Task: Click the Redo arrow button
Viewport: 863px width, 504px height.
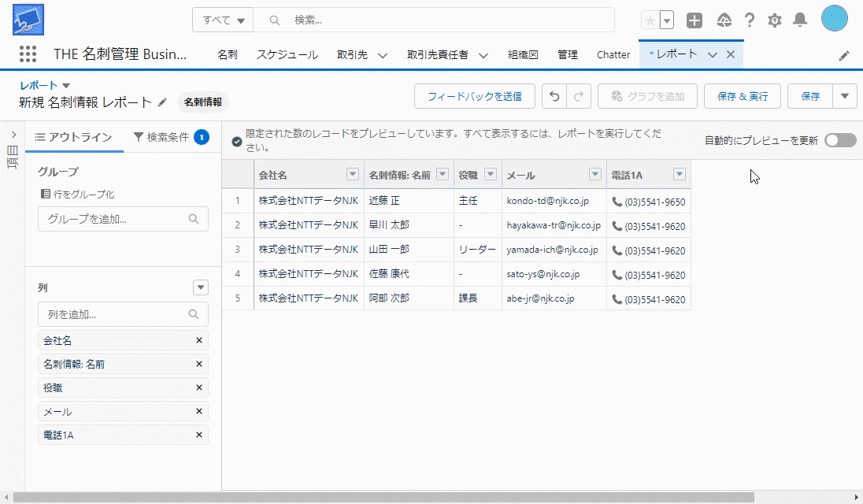Action: coord(579,96)
